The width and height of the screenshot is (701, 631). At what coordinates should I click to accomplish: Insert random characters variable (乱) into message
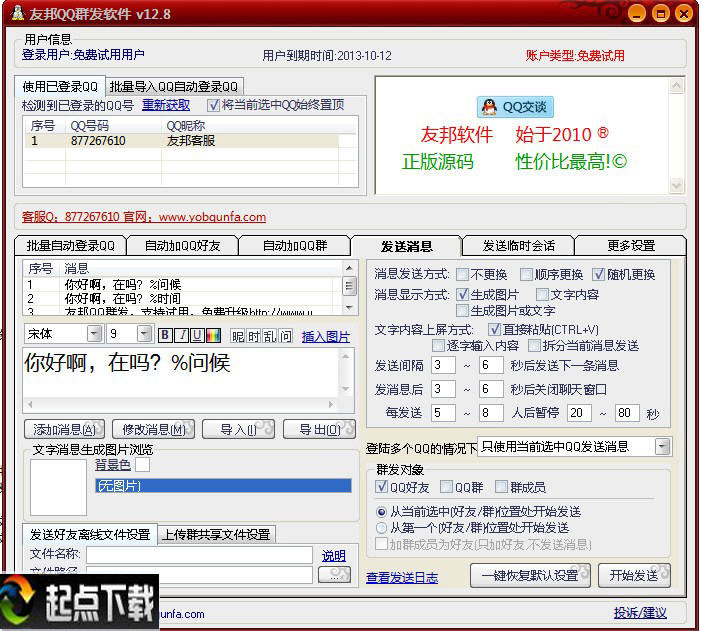tap(270, 336)
